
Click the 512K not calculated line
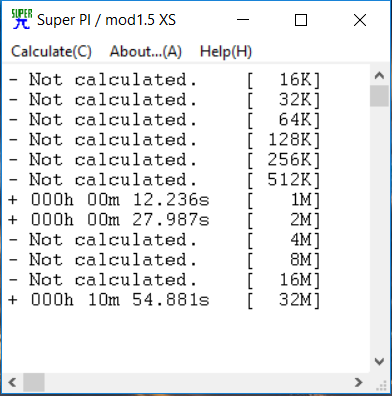164,180
